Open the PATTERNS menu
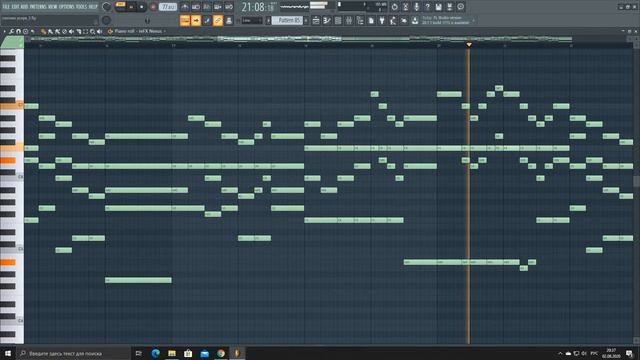The image size is (640, 360). point(38,7)
